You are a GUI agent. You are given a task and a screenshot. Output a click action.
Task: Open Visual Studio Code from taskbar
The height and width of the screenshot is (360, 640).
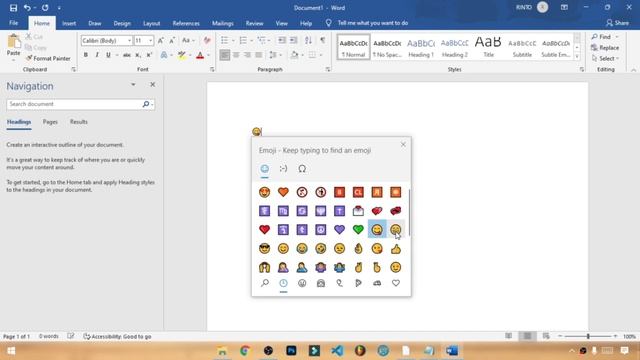337,351
